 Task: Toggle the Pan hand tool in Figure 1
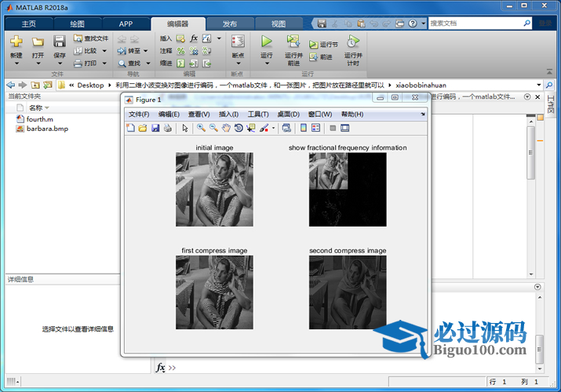(226, 128)
